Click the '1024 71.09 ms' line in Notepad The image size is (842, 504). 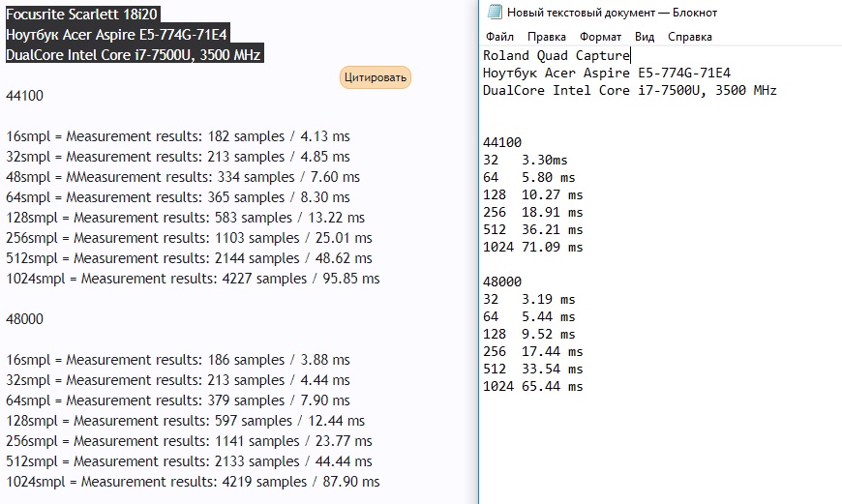coord(532,247)
